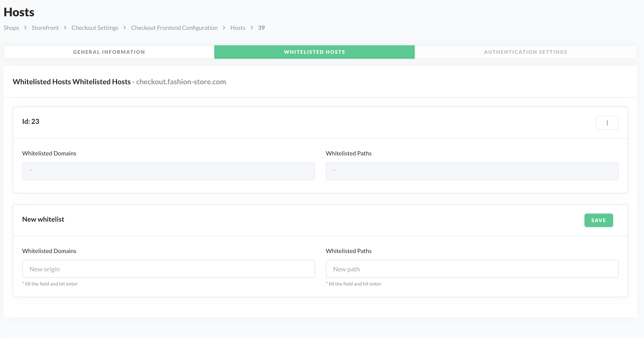
Task: Click the Id 23 Whitelisted Domains field
Action: (x=168, y=171)
